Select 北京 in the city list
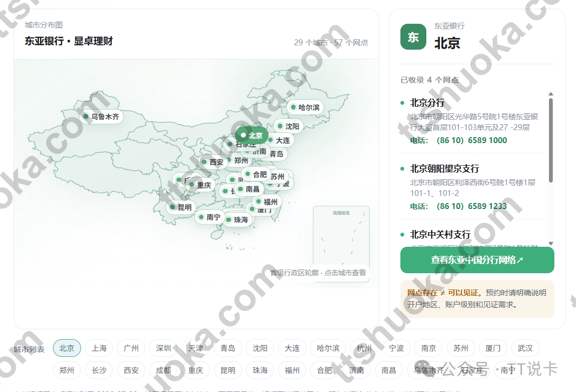Image resolution: width=576 pixels, height=392 pixels. click(67, 348)
